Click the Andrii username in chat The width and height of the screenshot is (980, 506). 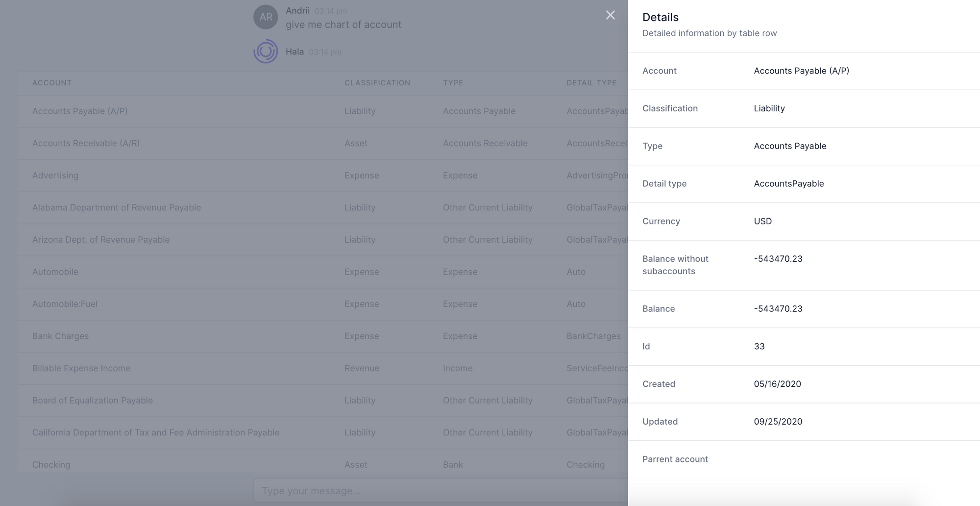click(x=297, y=10)
